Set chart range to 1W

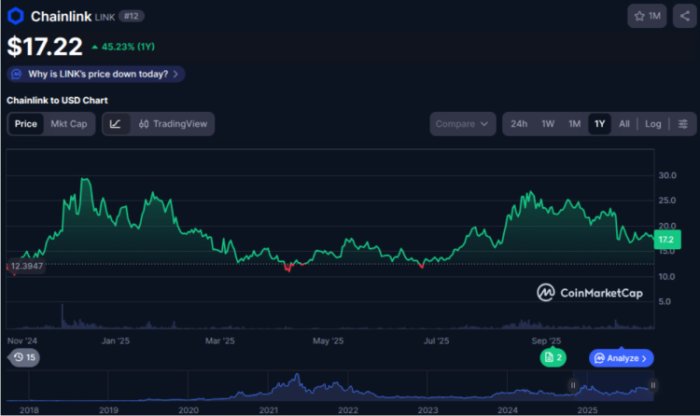click(x=548, y=124)
